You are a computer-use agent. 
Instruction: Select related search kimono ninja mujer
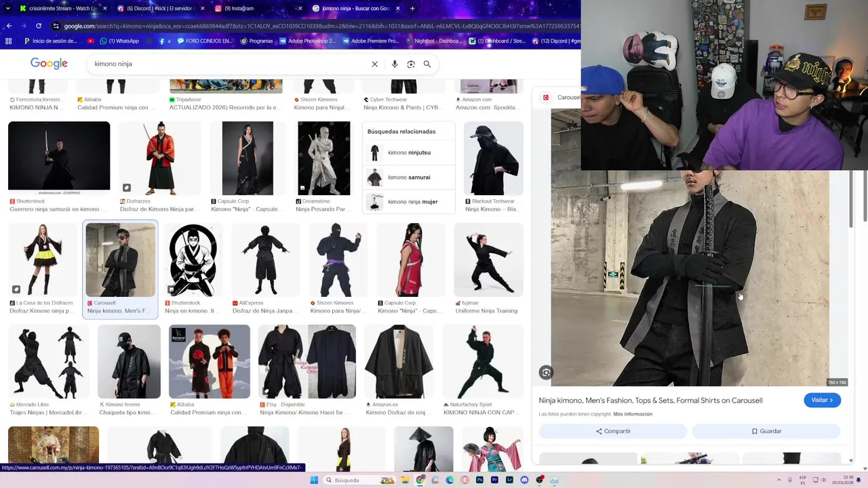(x=409, y=201)
